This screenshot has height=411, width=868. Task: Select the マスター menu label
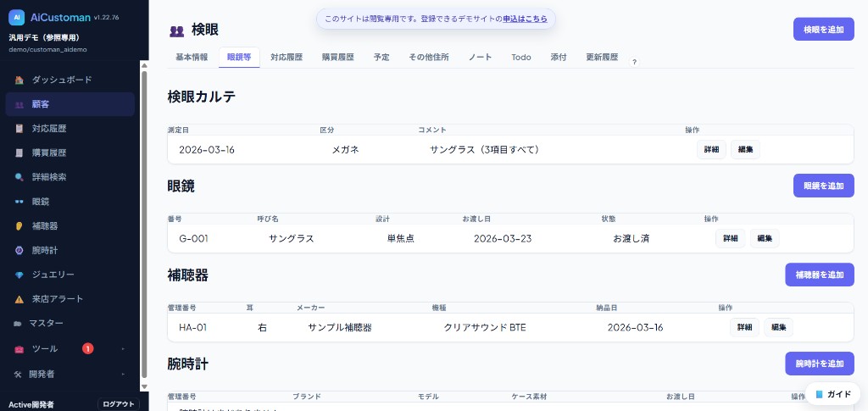tap(46, 324)
